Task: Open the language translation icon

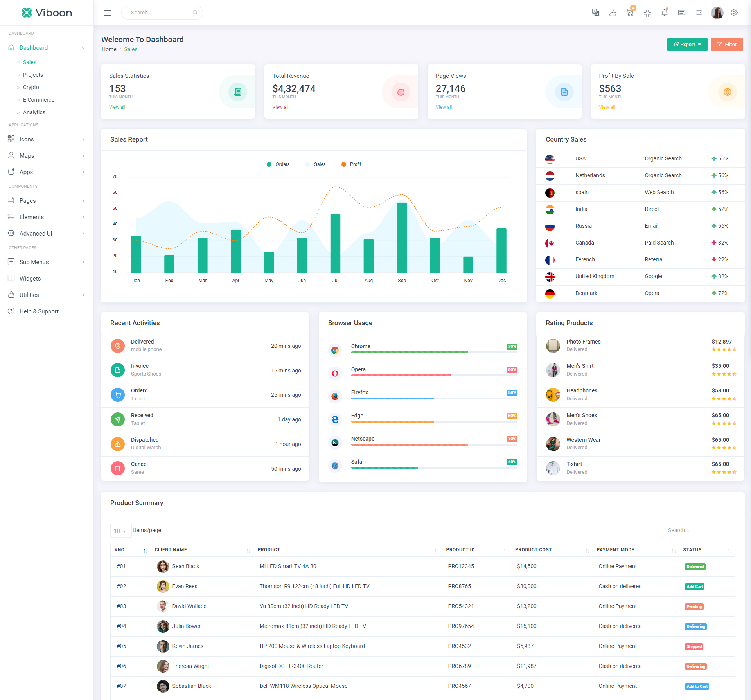Action: [595, 13]
